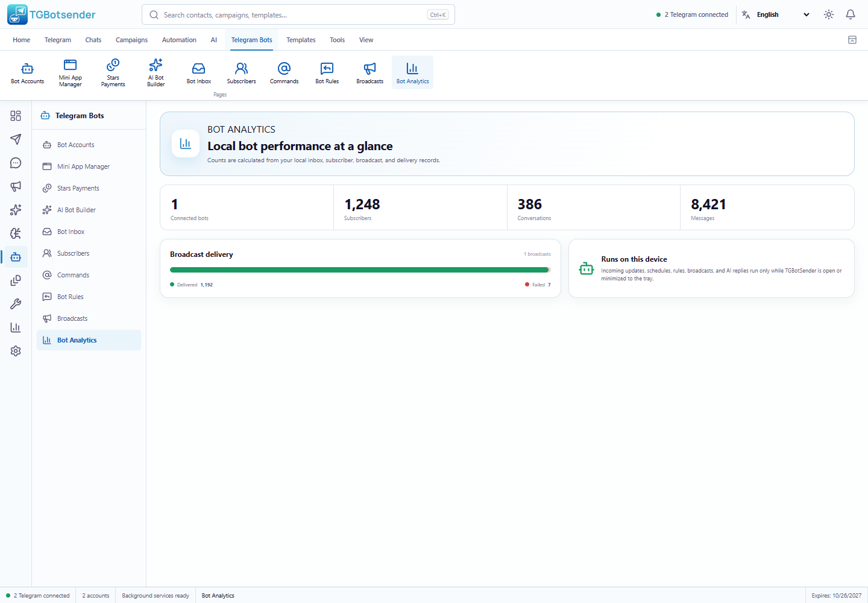Image resolution: width=868 pixels, height=603 pixels.
Task: Open Subscribers ribbon icon
Action: pos(242,72)
